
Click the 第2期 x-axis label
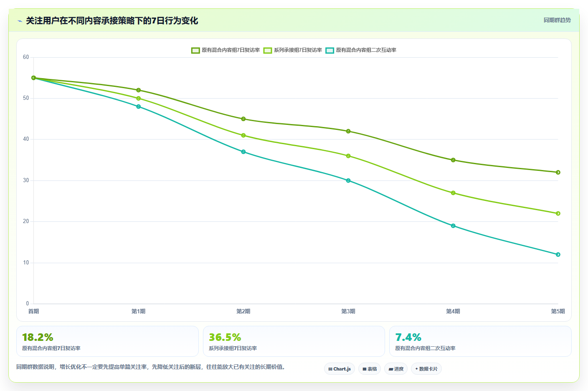coord(243,311)
